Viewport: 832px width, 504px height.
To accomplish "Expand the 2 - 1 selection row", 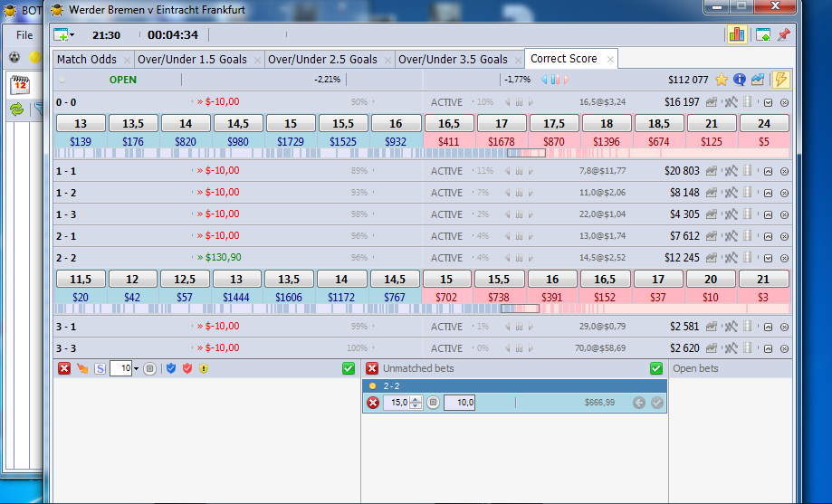I will pos(768,236).
